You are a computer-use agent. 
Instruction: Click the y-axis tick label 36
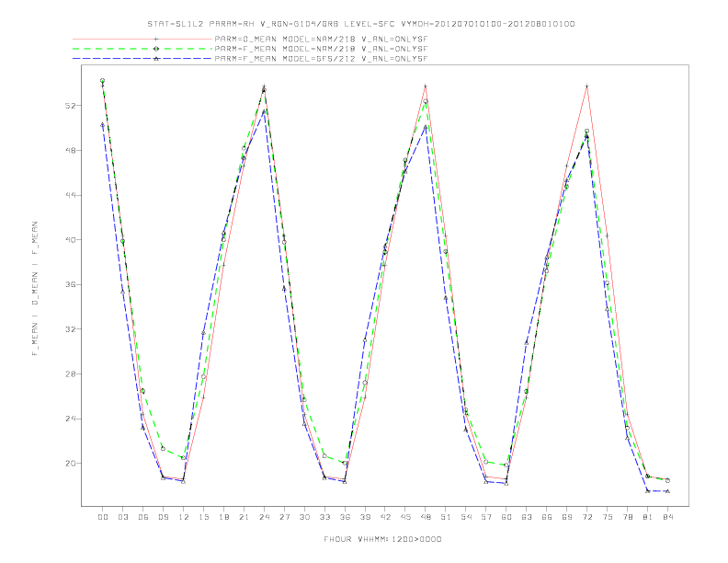point(70,285)
